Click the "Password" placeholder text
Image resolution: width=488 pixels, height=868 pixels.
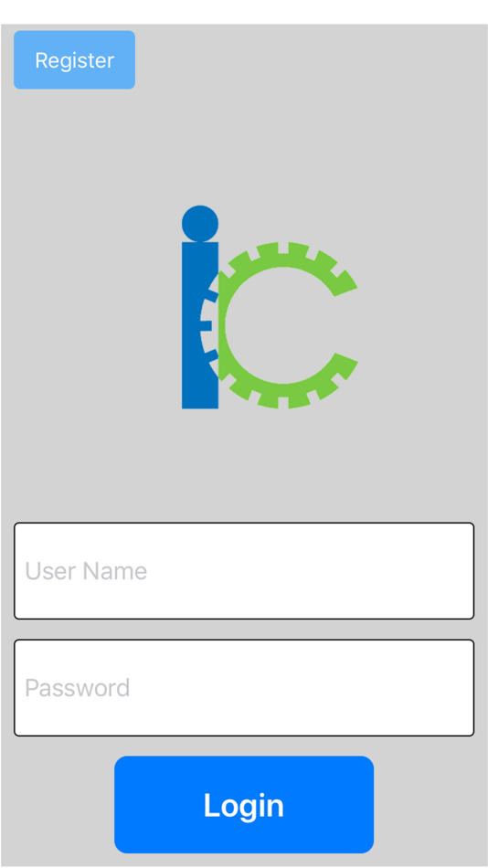point(78,687)
